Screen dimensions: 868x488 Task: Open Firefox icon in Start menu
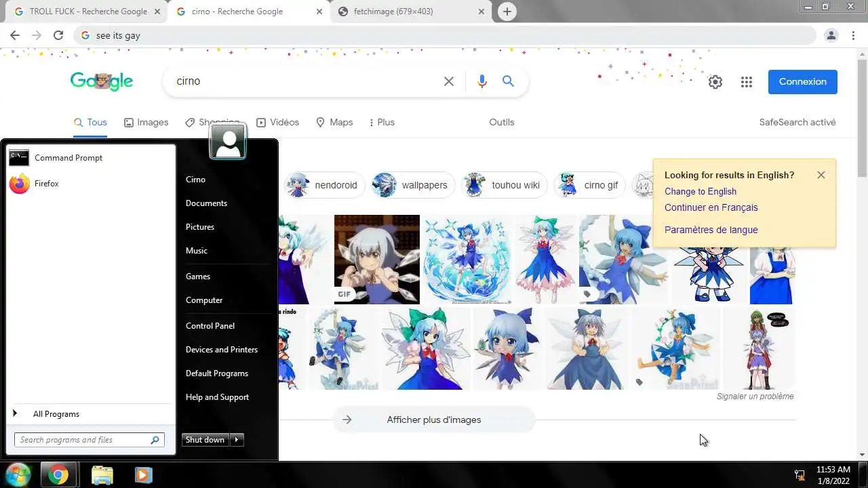[x=20, y=184]
